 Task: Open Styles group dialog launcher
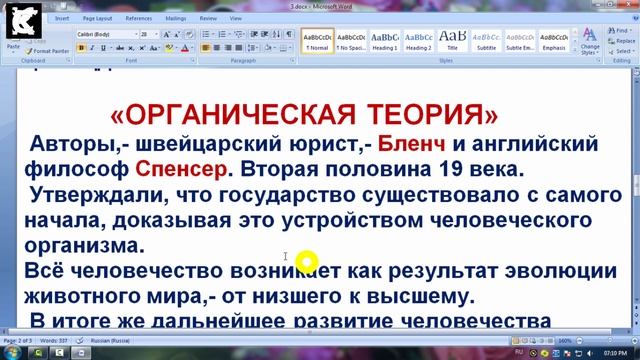click(x=598, y=60)
